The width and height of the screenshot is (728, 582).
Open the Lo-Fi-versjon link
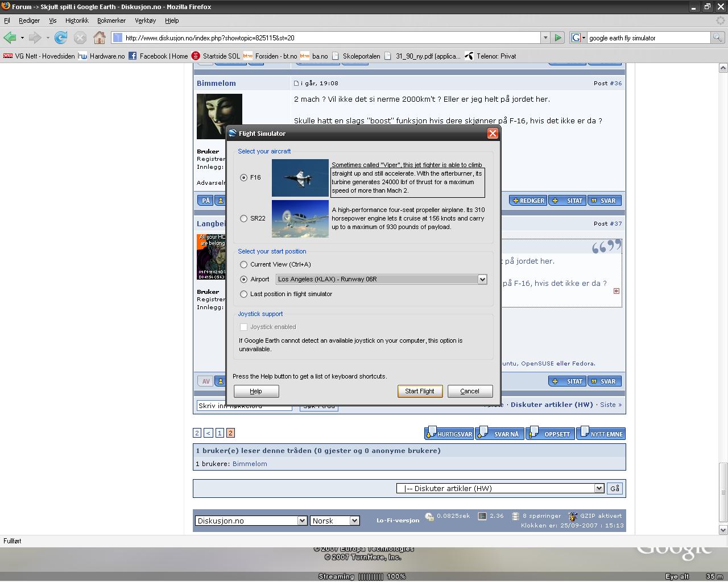(398, 520)
